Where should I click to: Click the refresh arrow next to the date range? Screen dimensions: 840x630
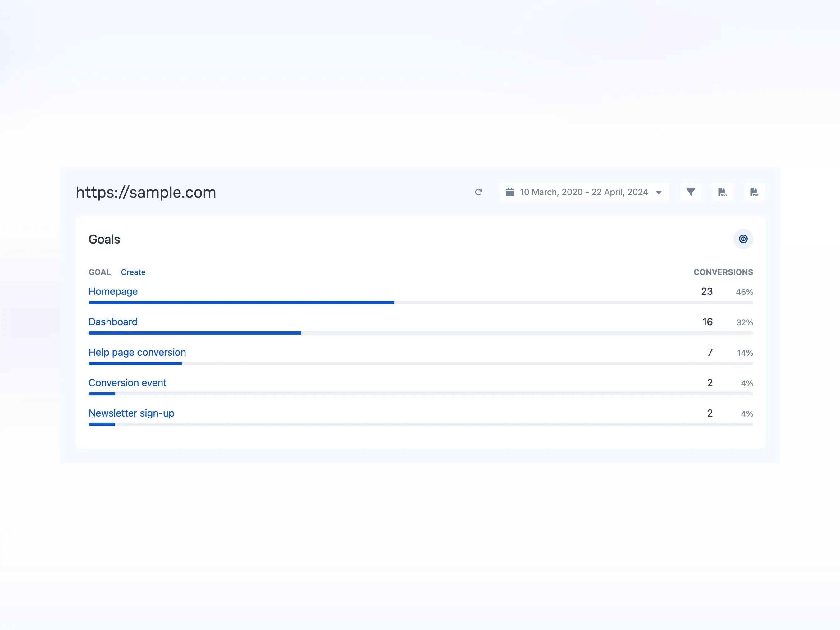pyautogui.click(x=479, y=192)
